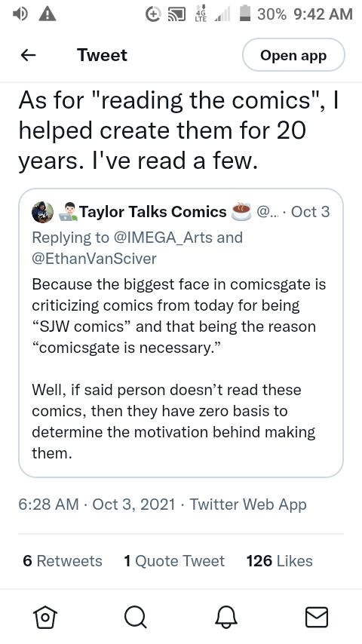Tap the volume speaker status icon
Screen dimensions: 362x644
point(20,14)
